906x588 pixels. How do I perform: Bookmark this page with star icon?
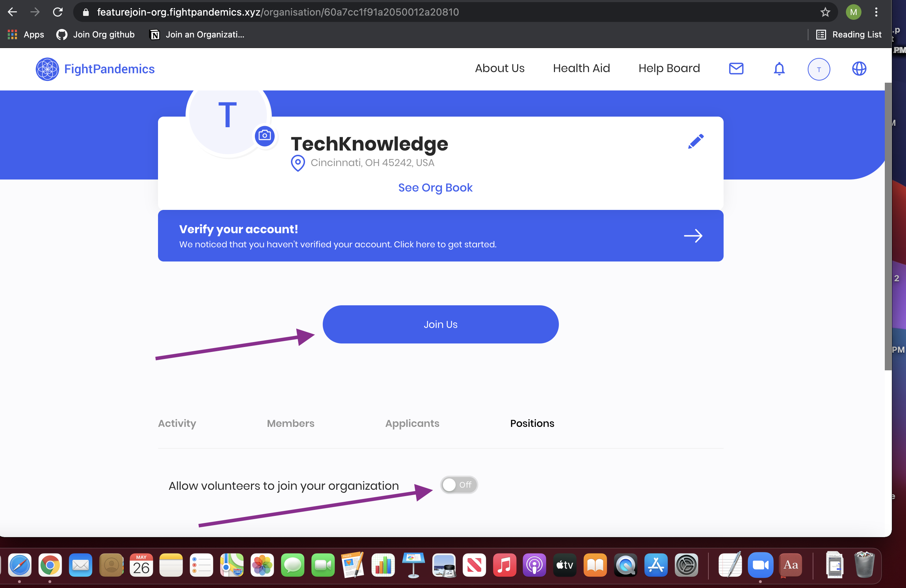[825, 12]
